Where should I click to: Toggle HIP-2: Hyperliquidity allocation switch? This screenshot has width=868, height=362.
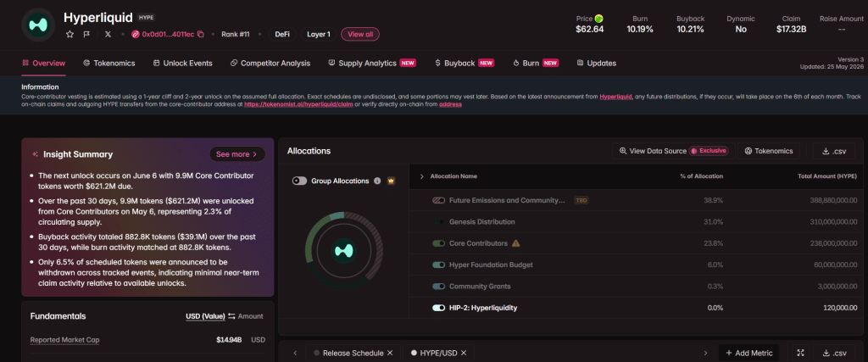click(438, 308)
